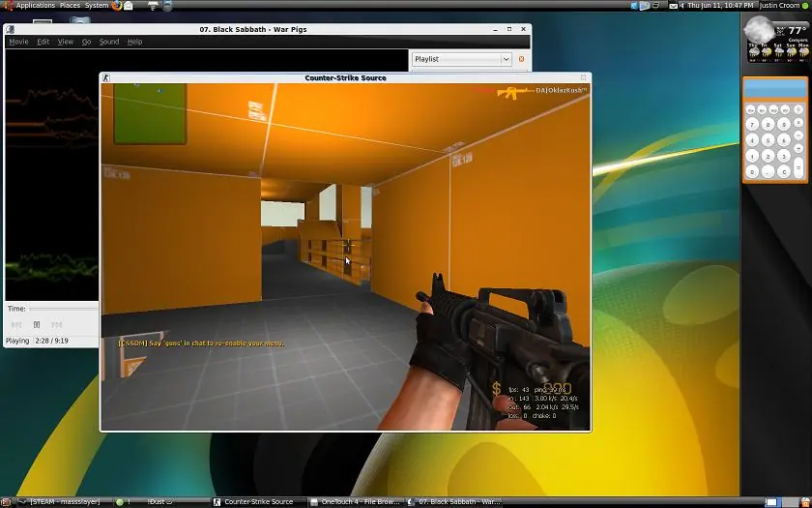Open the Help menu in the media player

[x=134, y=42]
